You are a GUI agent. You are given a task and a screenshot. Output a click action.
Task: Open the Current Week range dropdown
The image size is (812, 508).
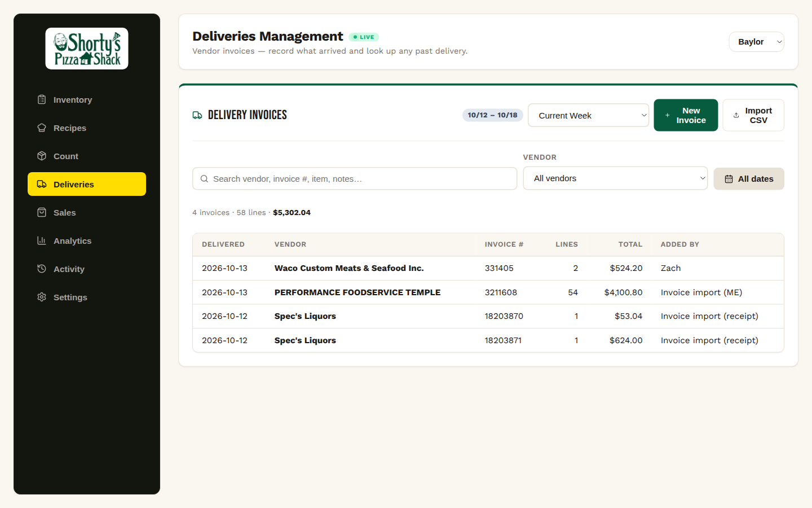(588, 115)
